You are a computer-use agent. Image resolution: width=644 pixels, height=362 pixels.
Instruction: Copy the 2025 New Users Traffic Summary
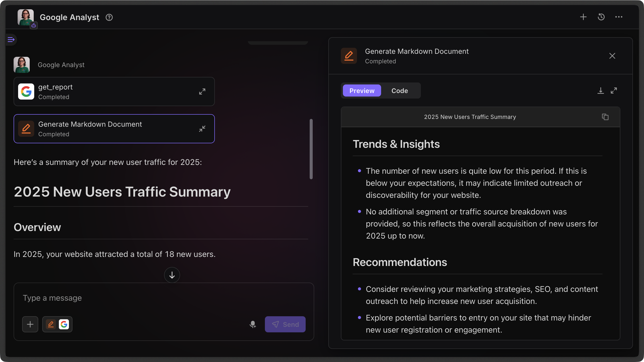click(605, 117)
